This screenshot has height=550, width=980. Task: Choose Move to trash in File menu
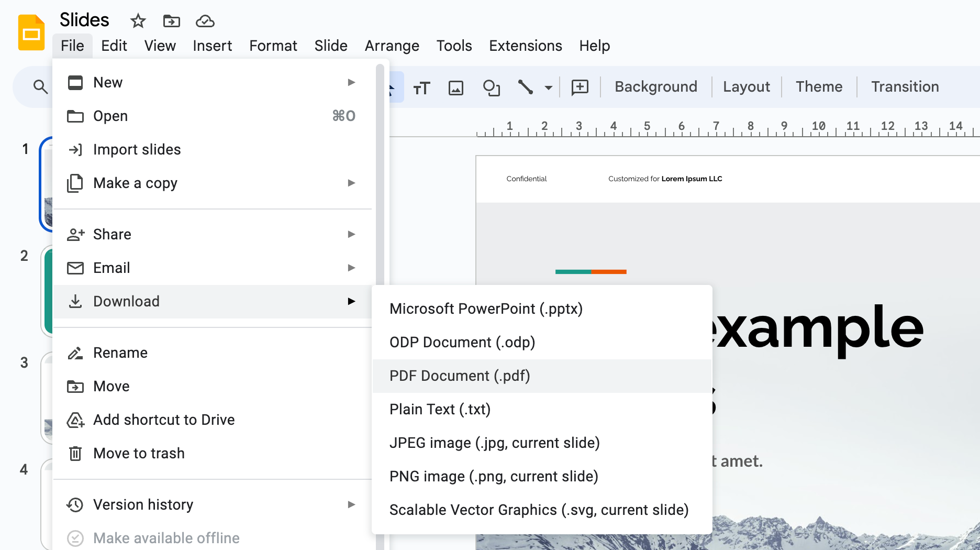point(213,454)
